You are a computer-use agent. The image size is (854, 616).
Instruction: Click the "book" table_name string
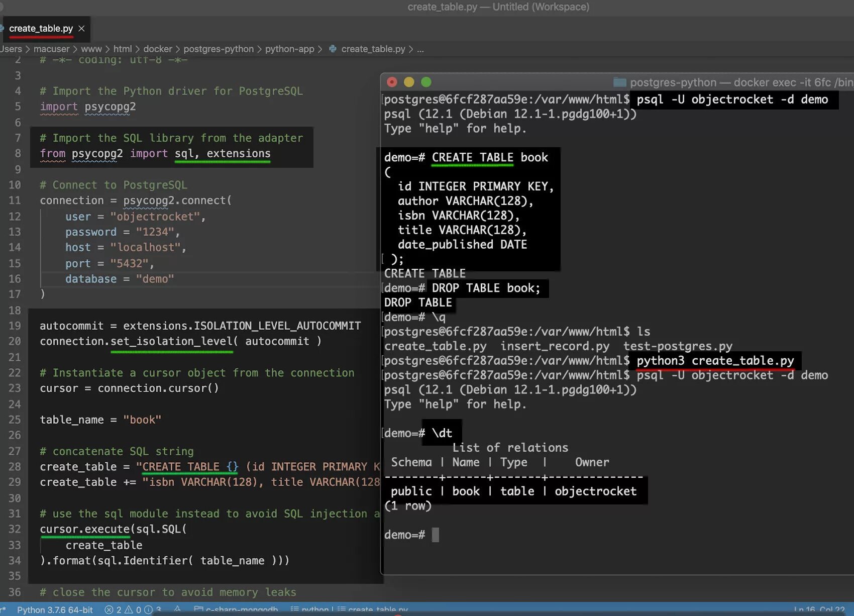click(x=142, y=420)
